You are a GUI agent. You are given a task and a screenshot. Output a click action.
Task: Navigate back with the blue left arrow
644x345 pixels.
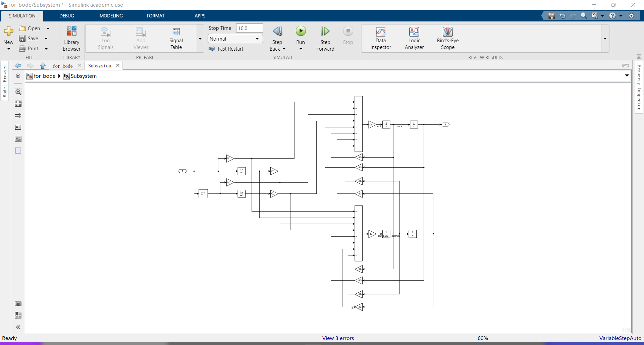(18, 66)
